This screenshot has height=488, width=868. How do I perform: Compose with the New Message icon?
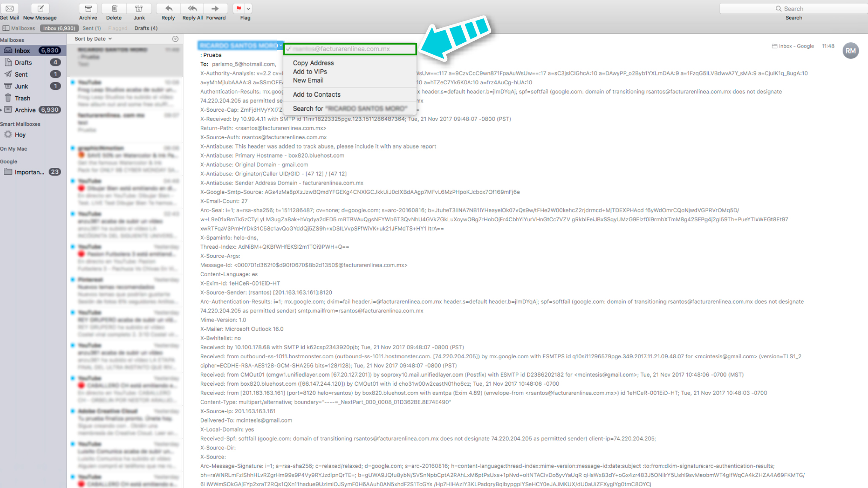tap(40, 8)
